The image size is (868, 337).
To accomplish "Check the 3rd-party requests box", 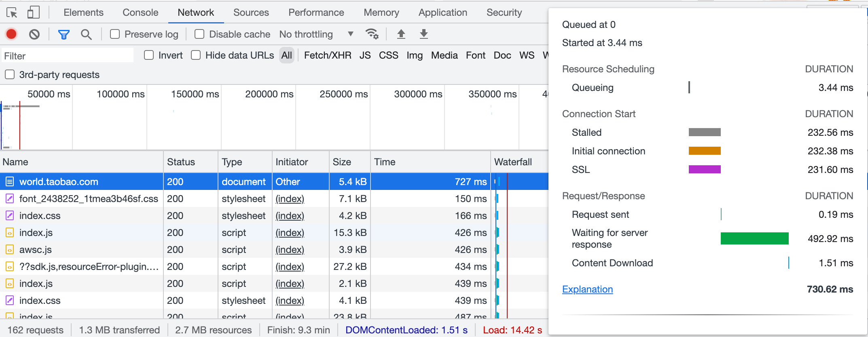I will [10, 75].
